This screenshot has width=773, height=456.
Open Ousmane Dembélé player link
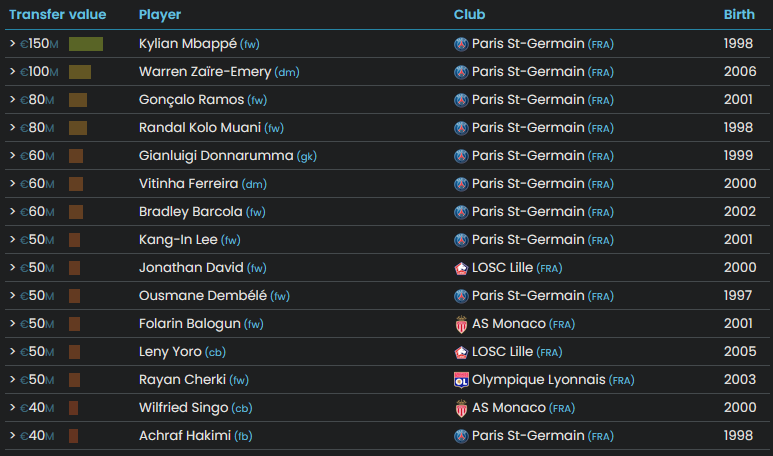click(203, 295)
